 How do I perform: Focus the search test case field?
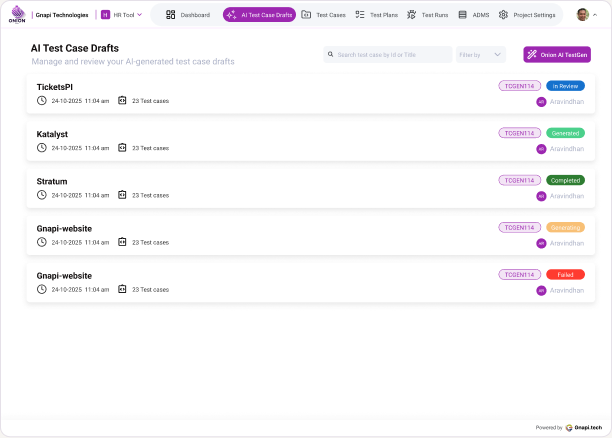pos(388,55)
